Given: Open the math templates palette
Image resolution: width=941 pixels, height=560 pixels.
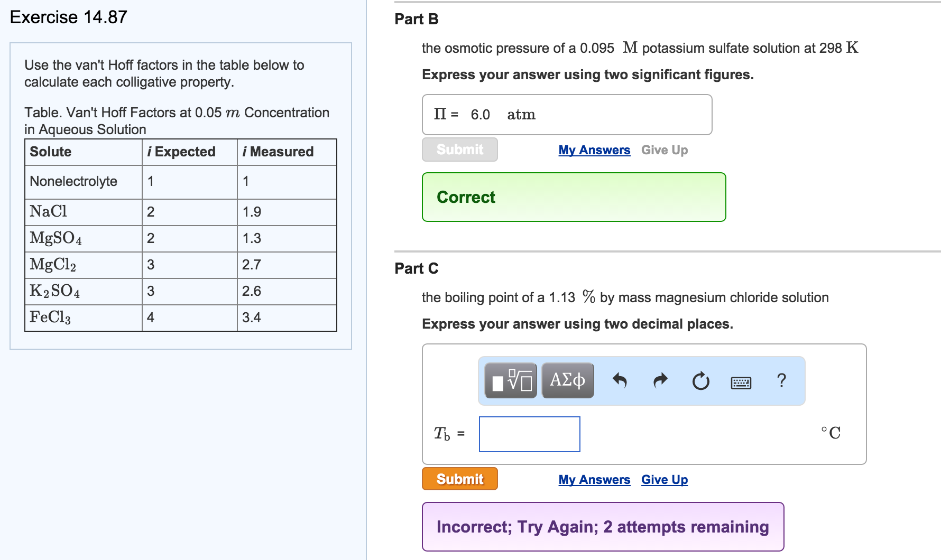Looking at the screenshot, I should click(509, 380).
